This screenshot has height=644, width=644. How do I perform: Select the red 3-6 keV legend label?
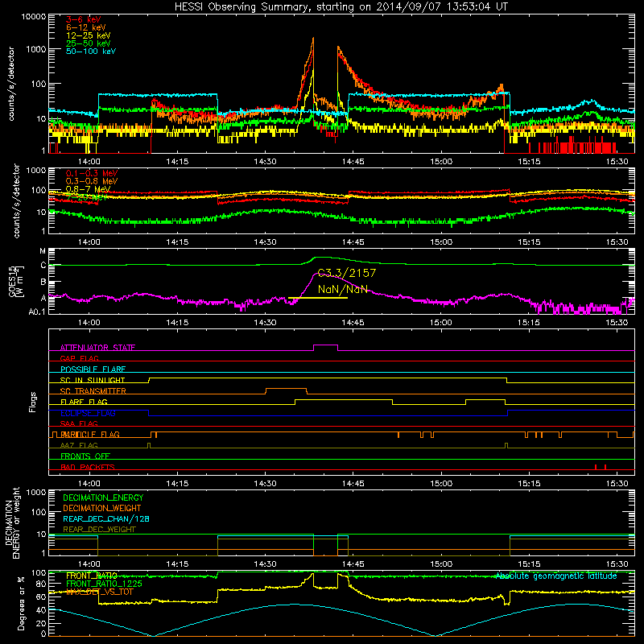(84, 19)
